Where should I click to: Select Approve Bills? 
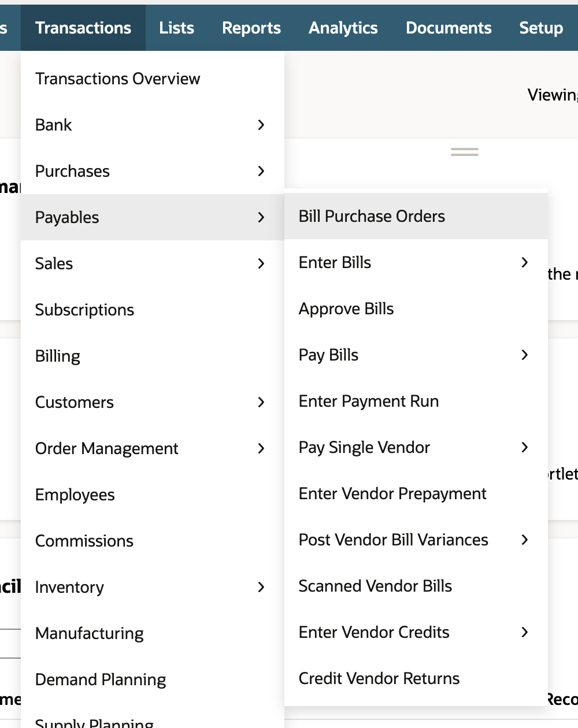coord(416,309)
